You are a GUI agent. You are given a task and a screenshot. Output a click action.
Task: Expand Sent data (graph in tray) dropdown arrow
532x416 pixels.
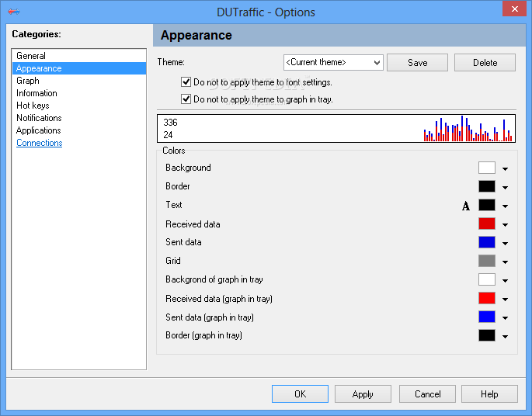coord(505,317)
